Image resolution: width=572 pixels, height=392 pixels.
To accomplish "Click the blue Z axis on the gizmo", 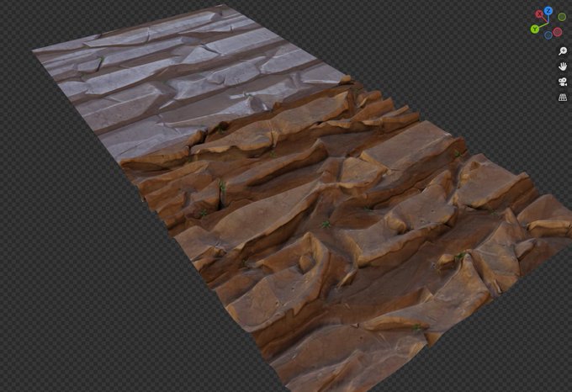I will coord(548,11).
